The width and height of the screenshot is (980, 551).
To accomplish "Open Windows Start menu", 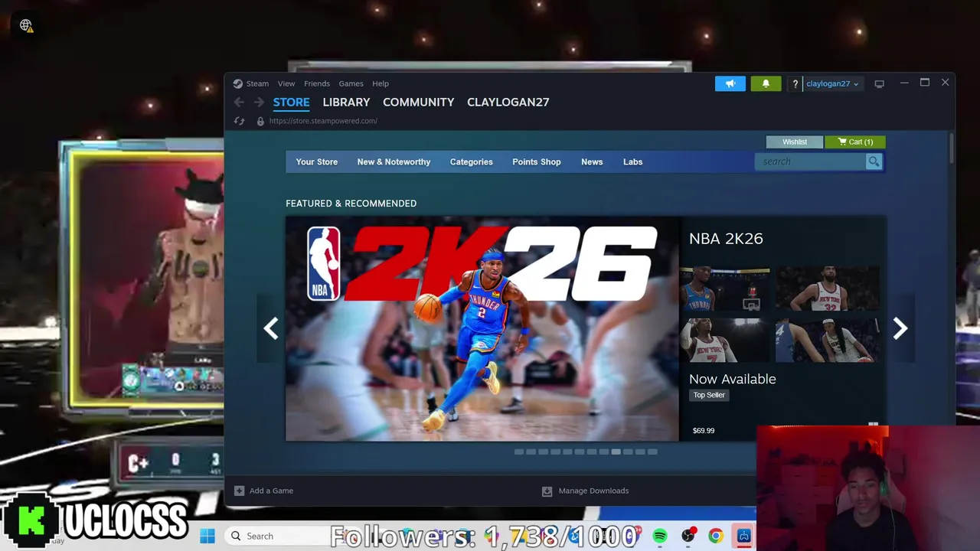I will (207, 536).
